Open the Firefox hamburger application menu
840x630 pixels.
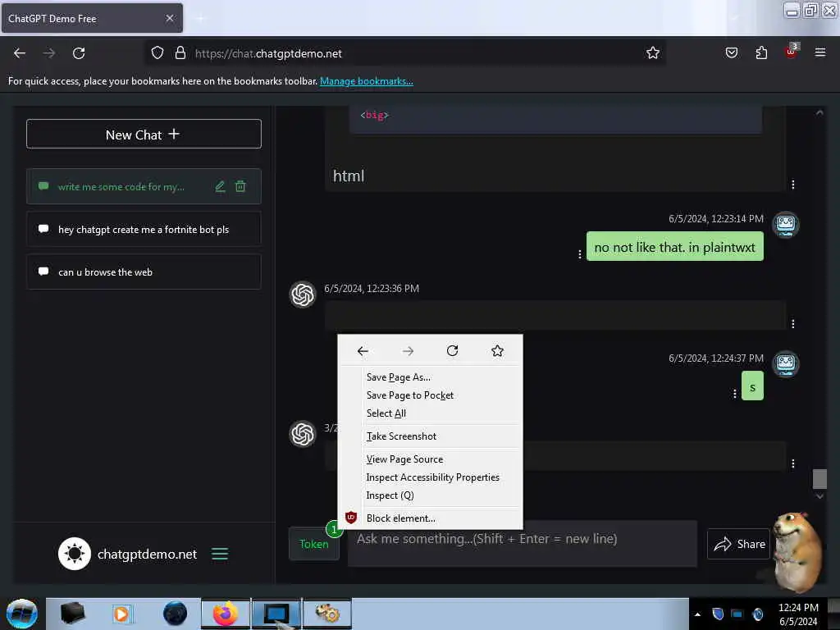(820, 52)
